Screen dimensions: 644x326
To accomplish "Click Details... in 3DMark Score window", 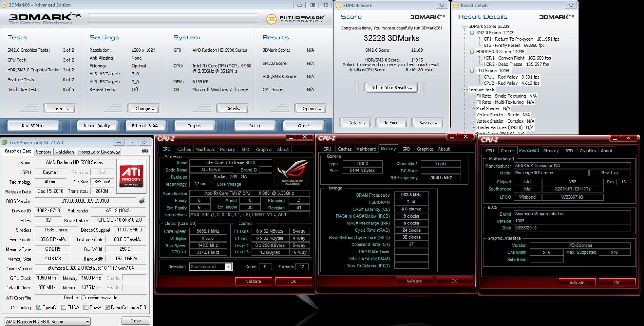I will [356, 123].
